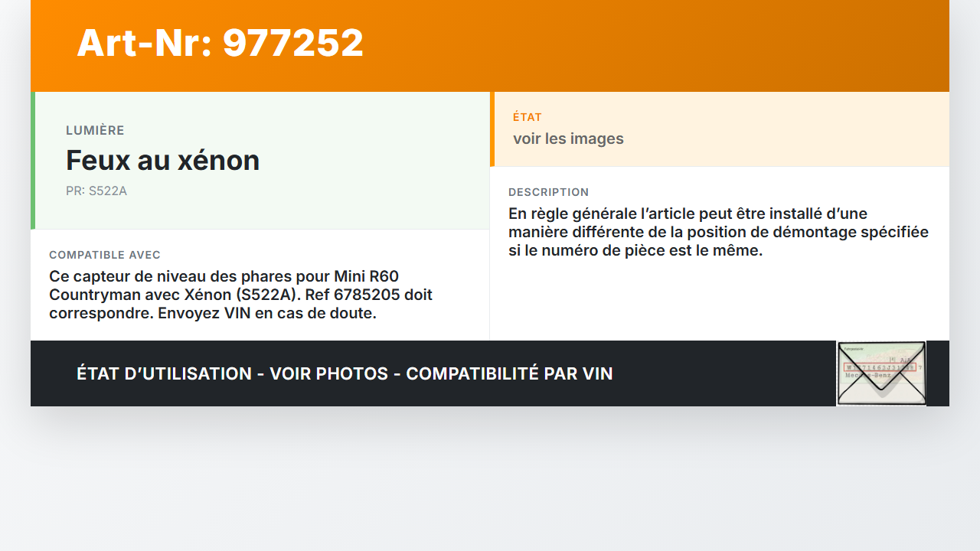Click the COMPATIBILITÉ PAR VIN footer text
980x551 pixels.
[509, 373]
